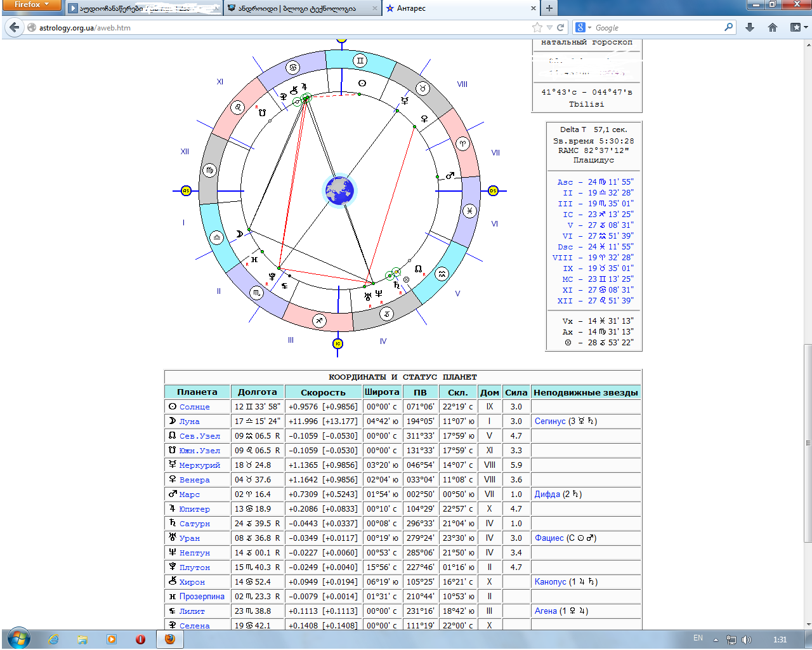Screen dimensions: 812x650
Task: Follow the Сегинус fixed star link
Action: [x=550, y=421]
